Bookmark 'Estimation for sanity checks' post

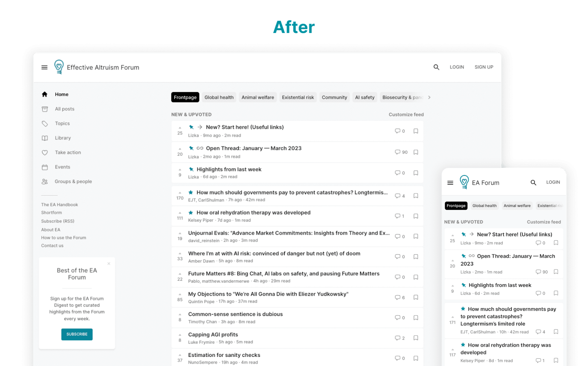(416, 358)
